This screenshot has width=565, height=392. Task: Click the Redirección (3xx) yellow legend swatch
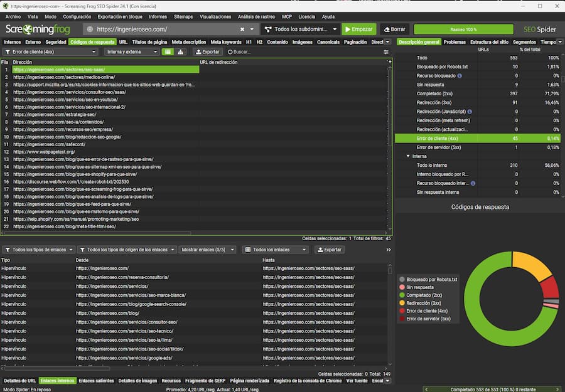click(x=402, y=303)
